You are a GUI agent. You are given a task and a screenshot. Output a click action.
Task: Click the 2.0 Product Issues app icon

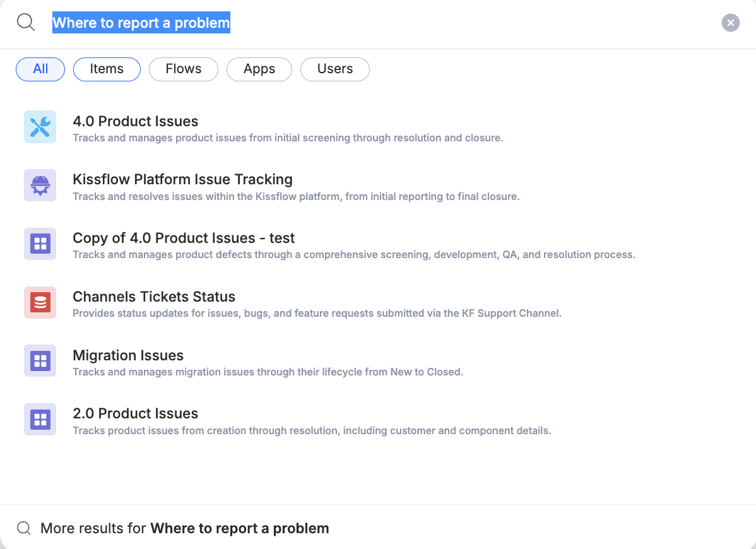tap(40, 419)
